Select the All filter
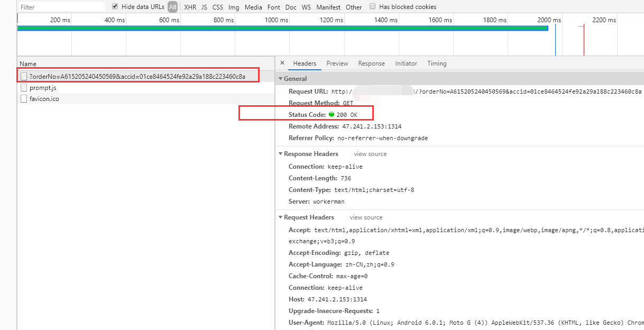Viewport: 644px width, 330px height. pyautogui.click(x=172, y=7)
